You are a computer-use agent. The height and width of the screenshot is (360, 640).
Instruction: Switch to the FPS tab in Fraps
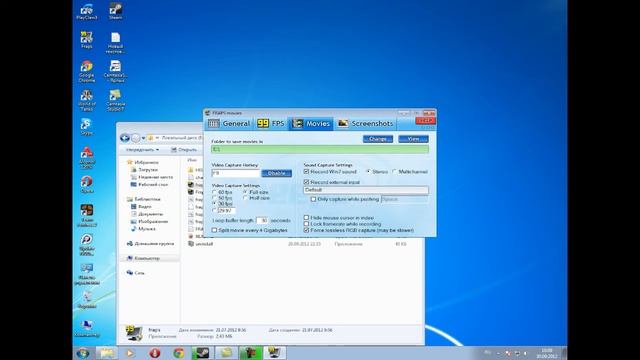(x=270, y=123)
